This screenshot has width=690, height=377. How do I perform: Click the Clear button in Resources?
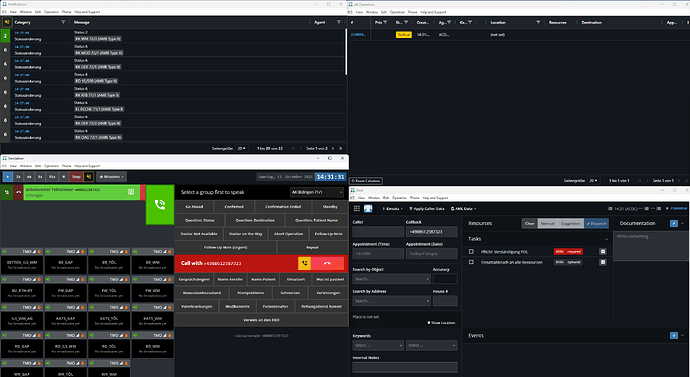530,223
